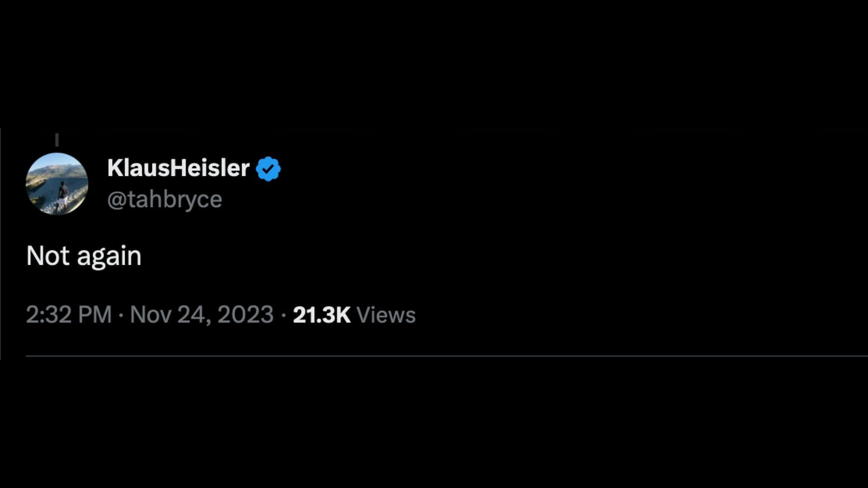868x488 pixels.
Task: Click the "@" symbol of the tahbryce handle
Action: pyautogui.click(x=116, y=200)
